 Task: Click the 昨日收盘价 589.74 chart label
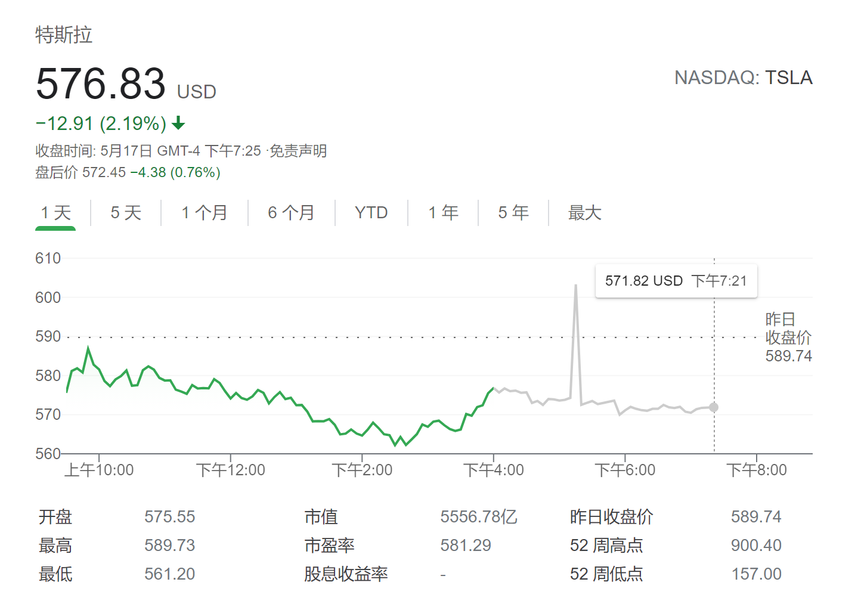788,338
